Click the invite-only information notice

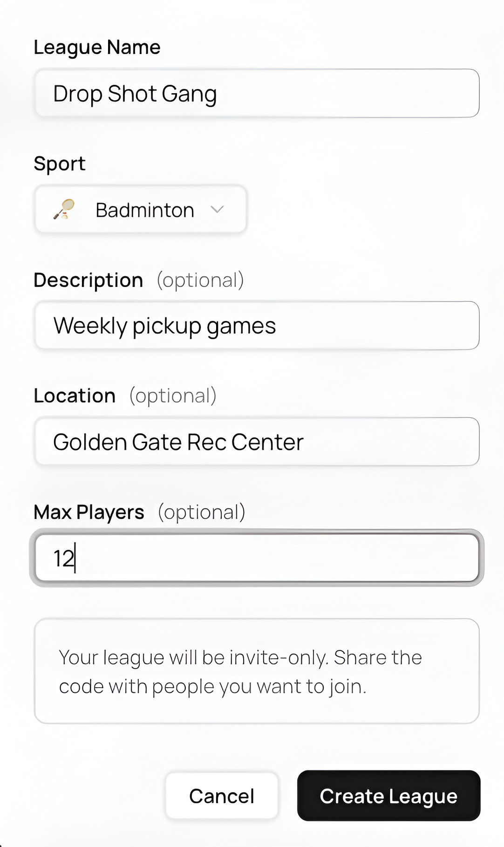pos(257,671)
